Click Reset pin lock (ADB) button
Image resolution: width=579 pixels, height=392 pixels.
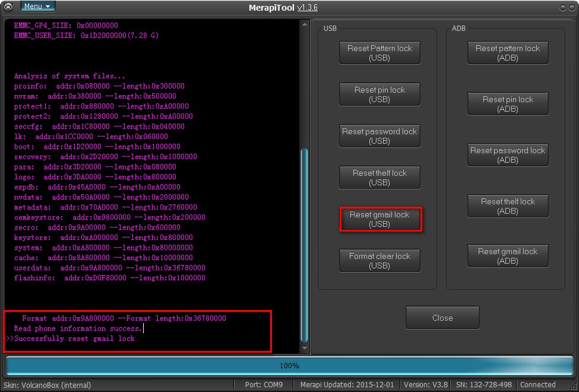(x=508, y=104)
